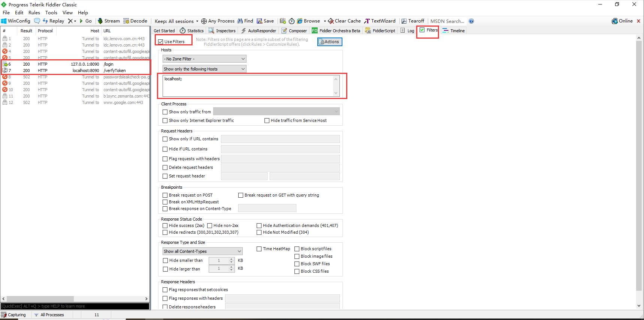Toggle the Capturing status bar indicator
This screenshot has height=320, width=644.
tap(13, 315)
